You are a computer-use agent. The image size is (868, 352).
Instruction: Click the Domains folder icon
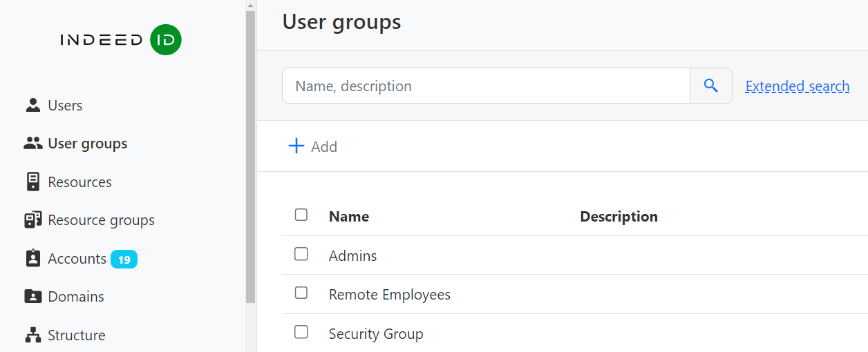tap(32, 297)
